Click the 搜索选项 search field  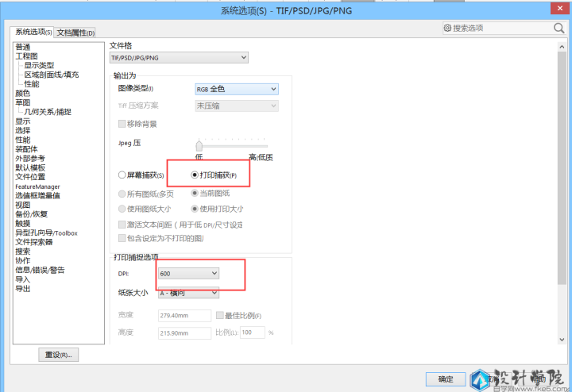click(x=500, y=29)
